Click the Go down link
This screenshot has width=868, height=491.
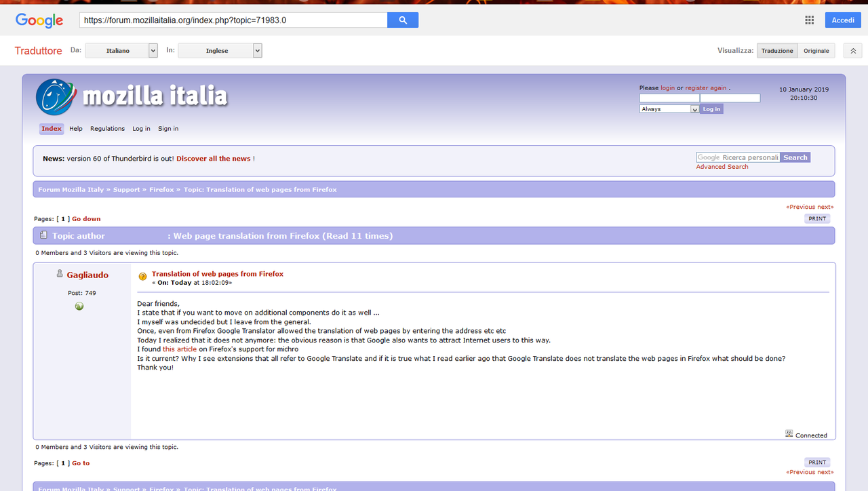86,219
